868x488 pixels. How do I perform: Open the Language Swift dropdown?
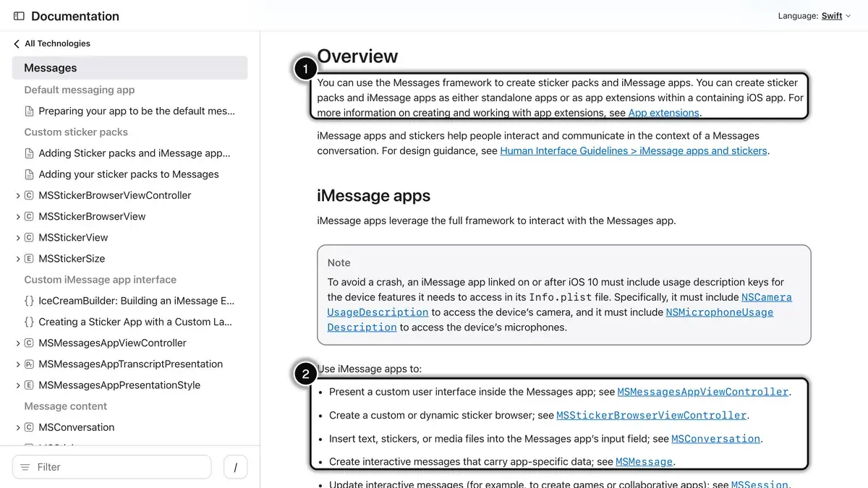tap(836, 16)
